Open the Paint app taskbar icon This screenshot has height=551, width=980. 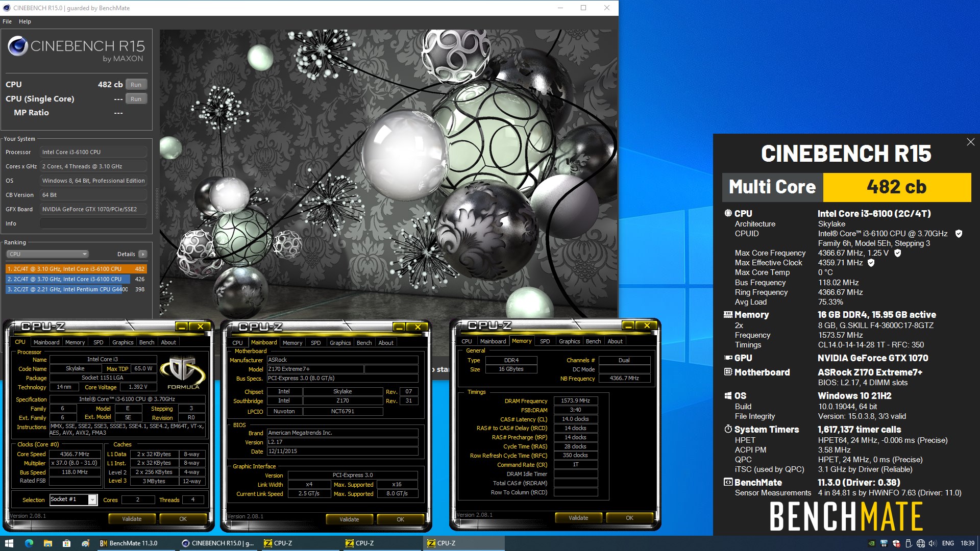point(85,543)
